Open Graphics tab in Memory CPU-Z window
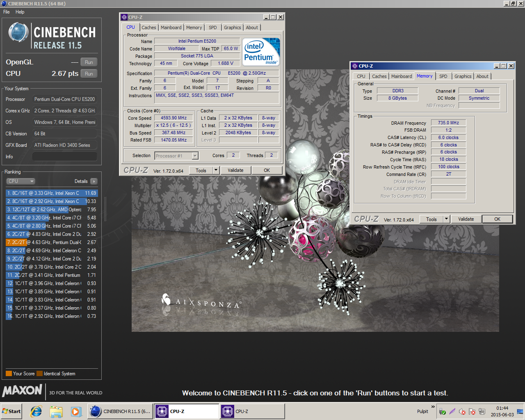Viewport: 525px width, 420px height. tap(463, 76)
